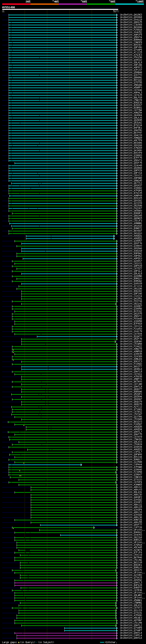Select the UniRef100_Q9XF76 label

coord(131,243)
